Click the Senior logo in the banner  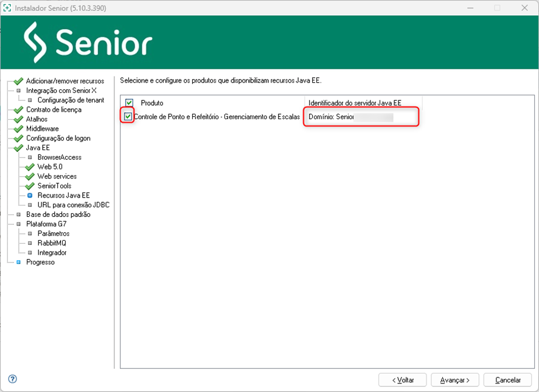tap(88, 43)
